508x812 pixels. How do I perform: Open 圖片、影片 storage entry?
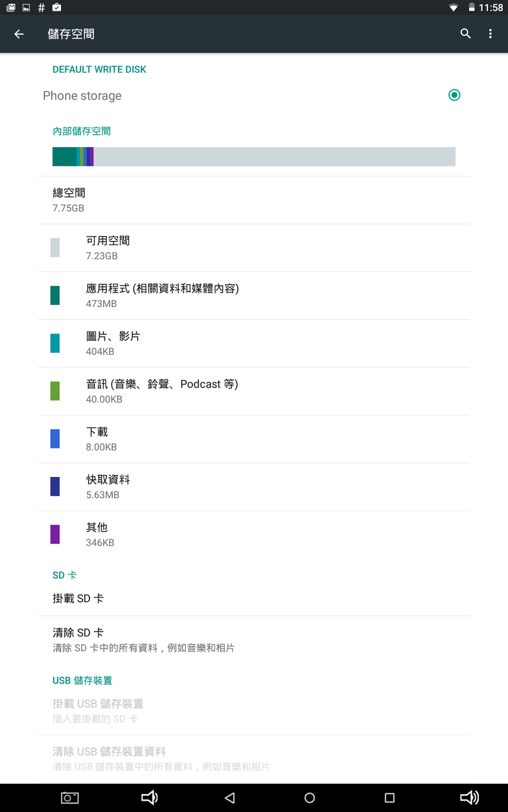coord(254,343)
